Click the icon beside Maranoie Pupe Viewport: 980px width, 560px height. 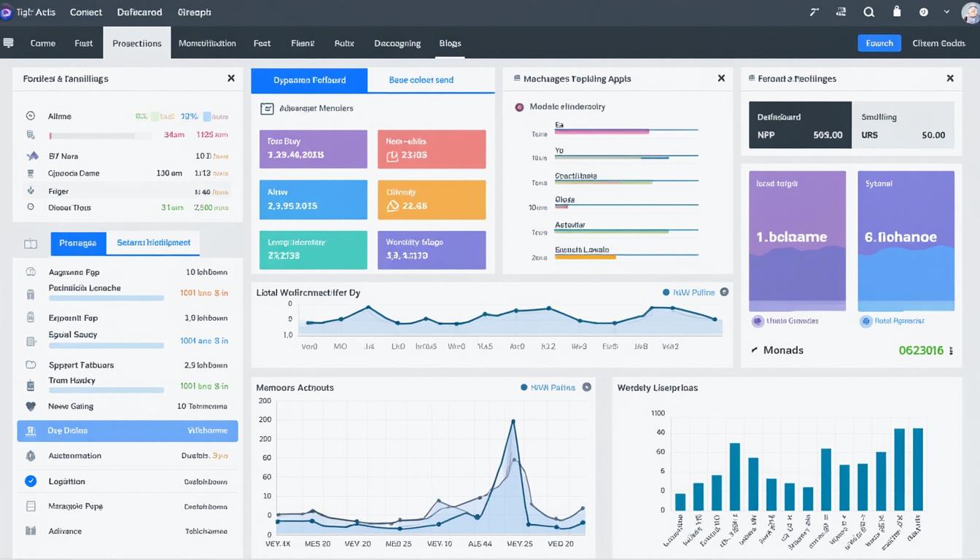pyautogui.click(x=31, y=506)
